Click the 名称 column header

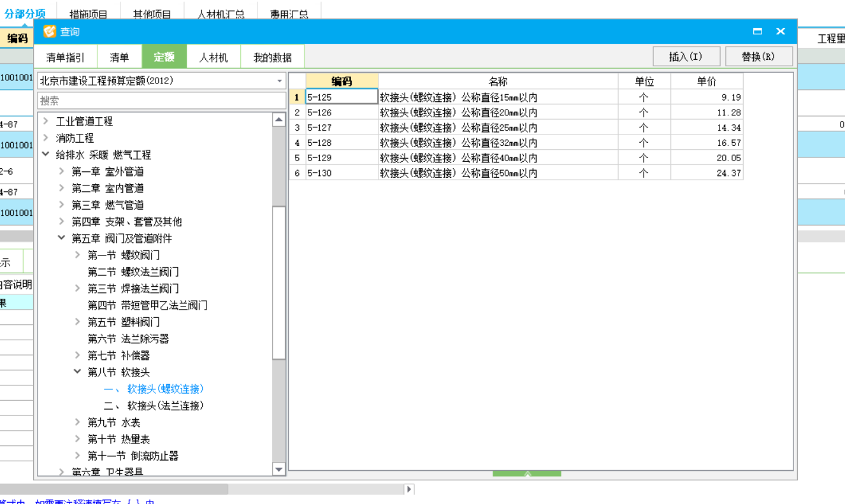(x=498, y=81)
